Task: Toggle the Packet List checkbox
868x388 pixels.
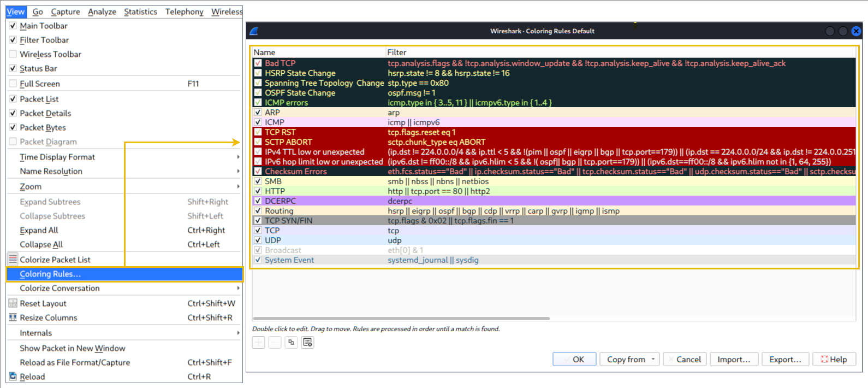Action: (13, 99)
